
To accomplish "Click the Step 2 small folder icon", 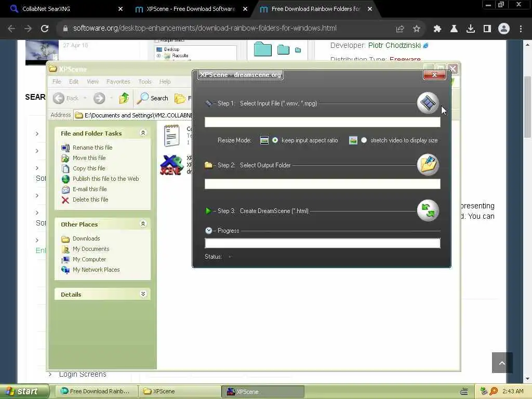I will [x=208, y=165].
